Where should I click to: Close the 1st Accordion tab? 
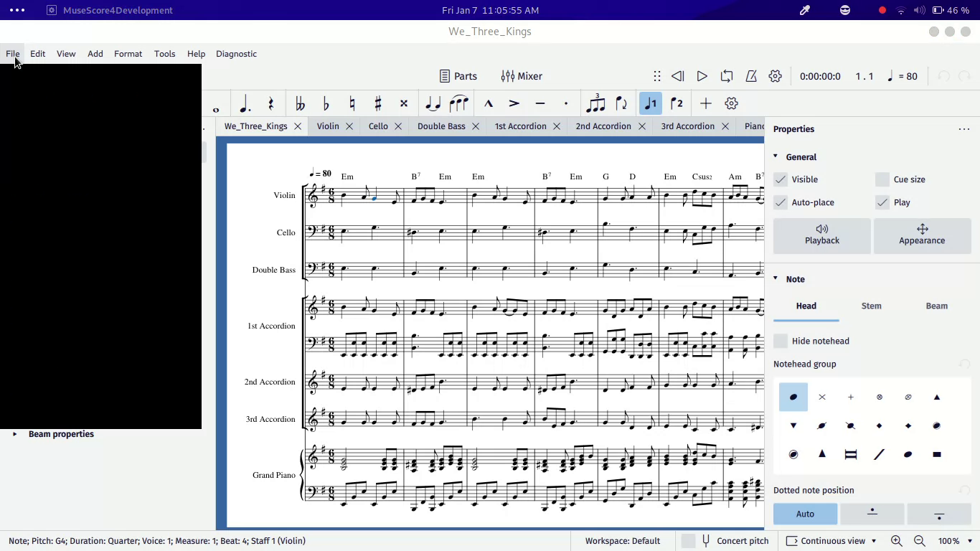tap(557, 126)
